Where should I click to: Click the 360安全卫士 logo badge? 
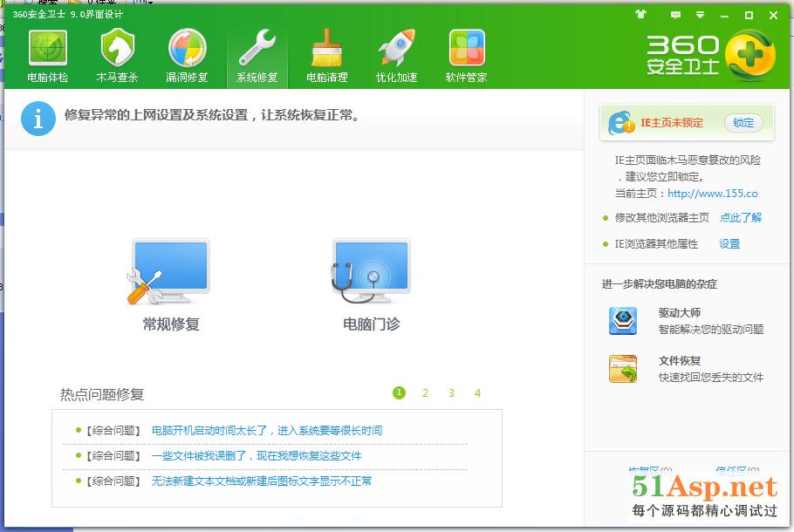click(750, 55)
